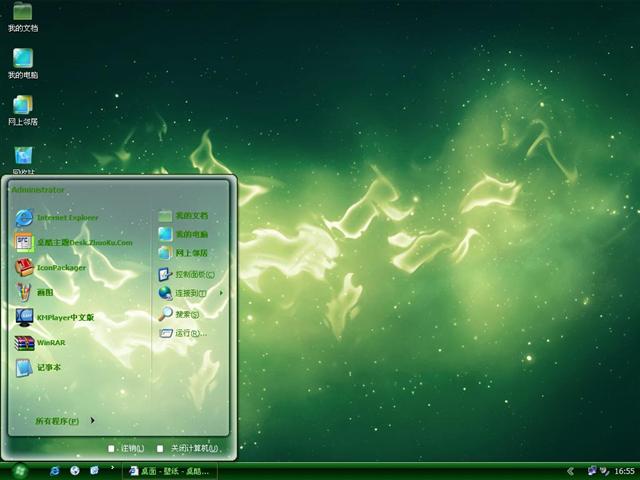
Task: Launch KMPlayer中文版 from start menu
Action: tap(55, 317)
